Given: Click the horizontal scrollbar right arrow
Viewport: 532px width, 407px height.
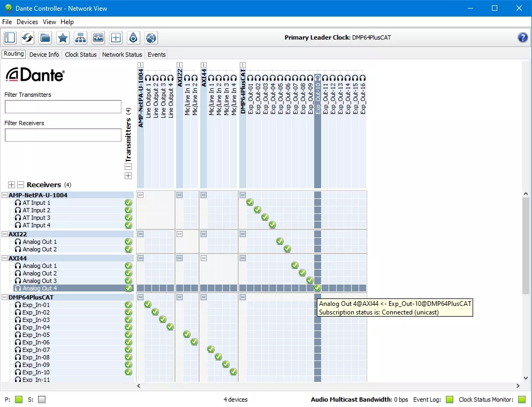Looking at the screenshot, I should (x=518, y=386).
